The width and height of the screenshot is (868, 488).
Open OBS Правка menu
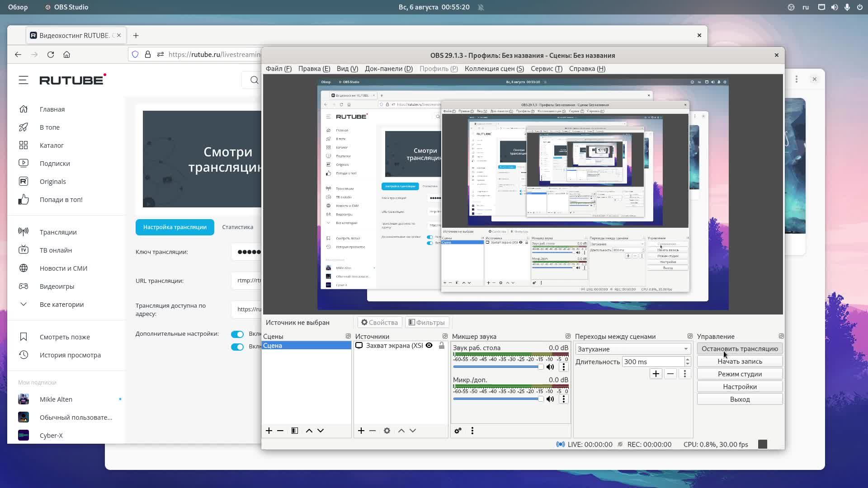click(x=314, y=69)
